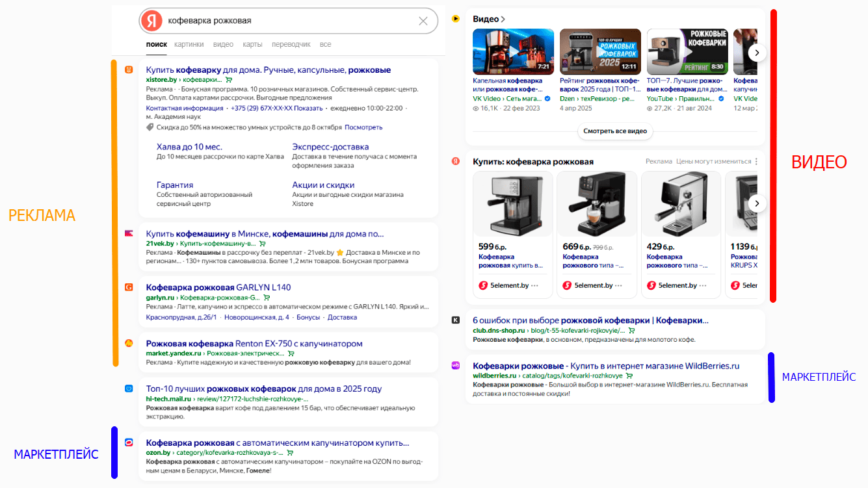868x488 pixels.
Task: Click the hi-tech.mail.ru favicon
Action: coord(129,389)
